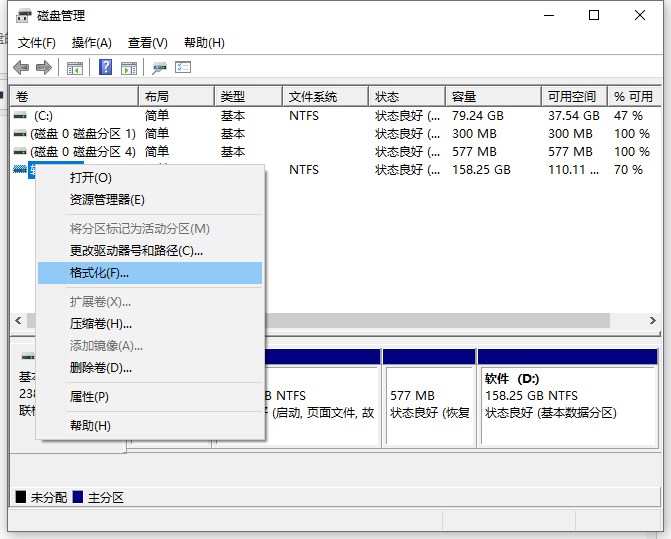Sort by the 状态 column header
671x539 pixels.
pyautogui.click(x=407, y=97)
